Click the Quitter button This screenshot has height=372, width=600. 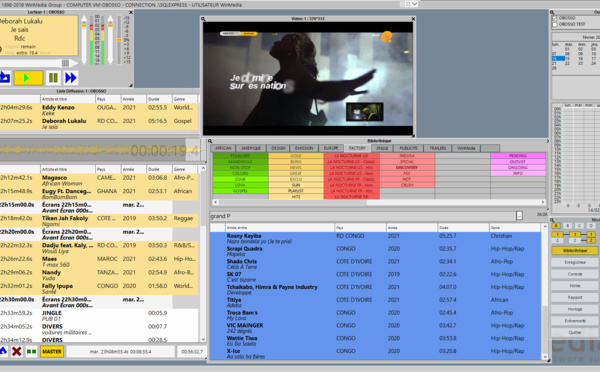[575, 333]
